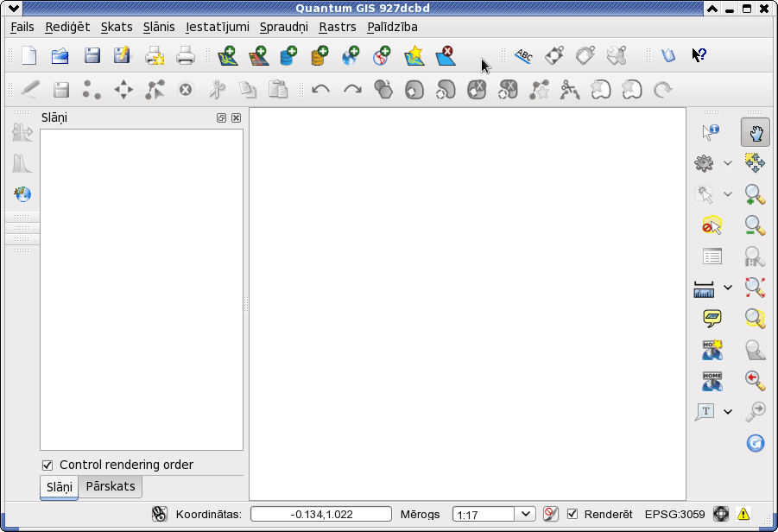Add a raster layer
Image resolution: width=778 pixels, height=532 pixels.
(258, 55)
